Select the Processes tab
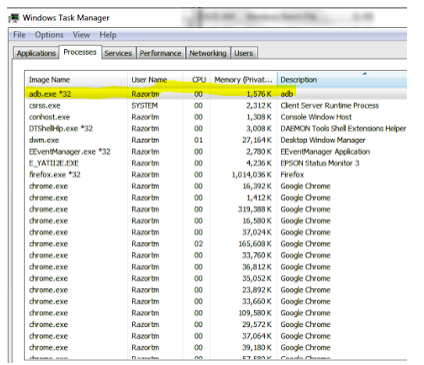The image size is (424, 365). point(80,52)
